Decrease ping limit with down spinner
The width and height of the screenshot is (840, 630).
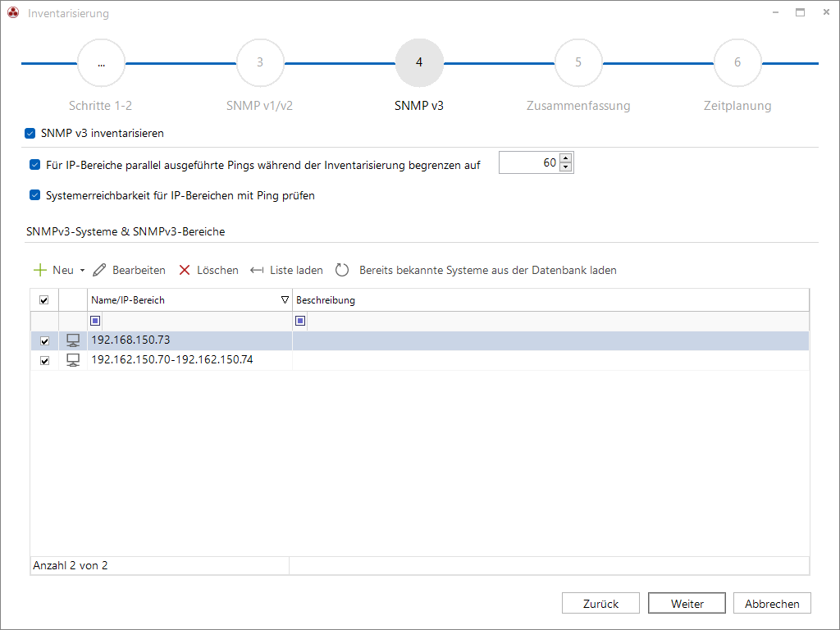tap(566, 167)
